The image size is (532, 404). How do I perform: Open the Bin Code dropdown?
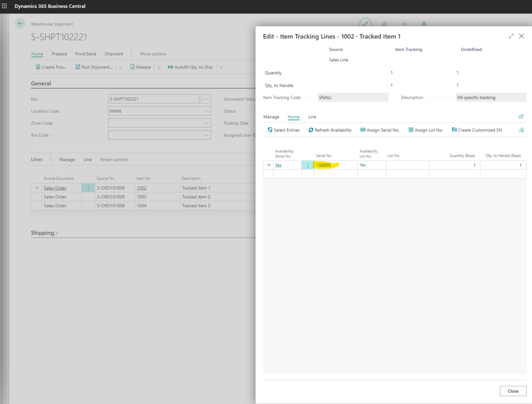pos(207,135)
